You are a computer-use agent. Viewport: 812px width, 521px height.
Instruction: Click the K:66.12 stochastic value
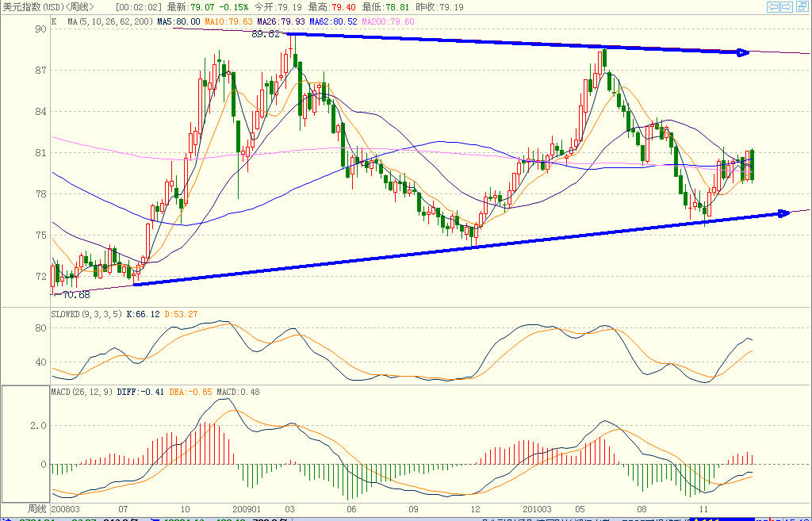point(143,314)
